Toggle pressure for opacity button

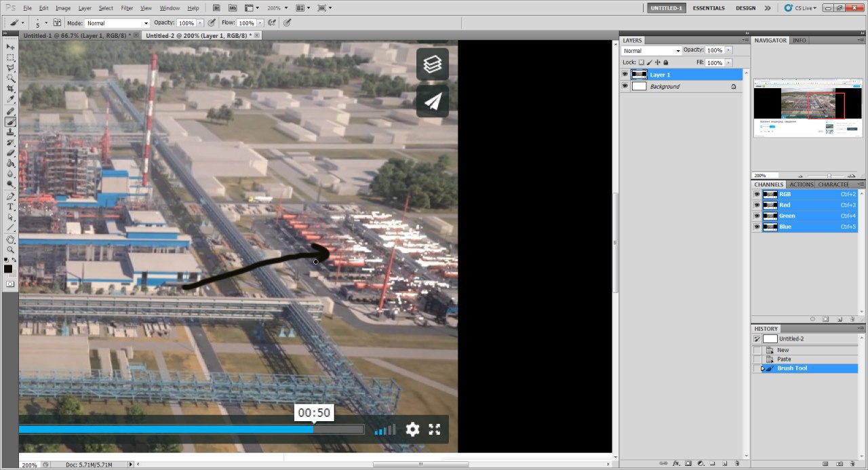pos(212,22)
